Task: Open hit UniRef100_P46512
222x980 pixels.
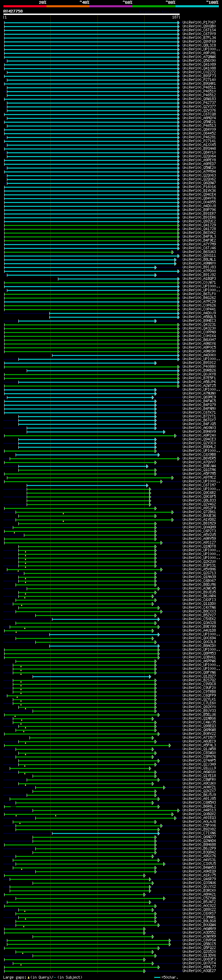Action: (x=199, y=95)
